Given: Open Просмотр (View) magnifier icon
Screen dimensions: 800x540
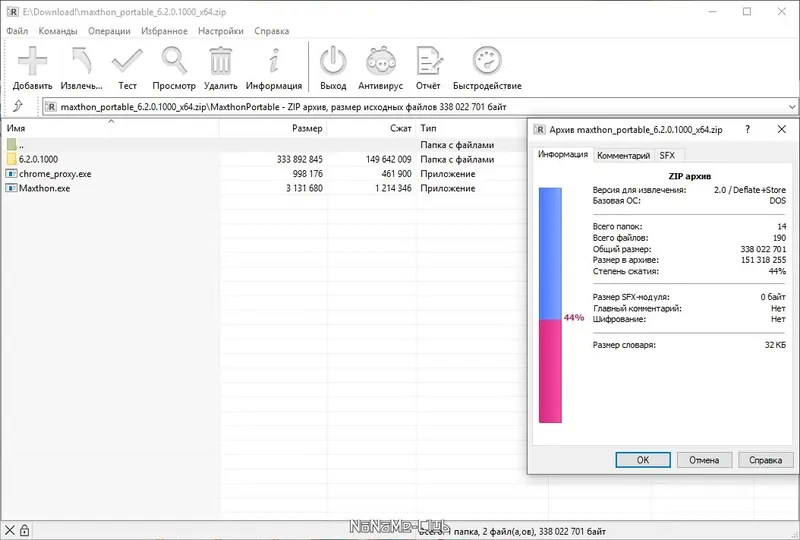Looking at the screenshot, I should 174,61.
